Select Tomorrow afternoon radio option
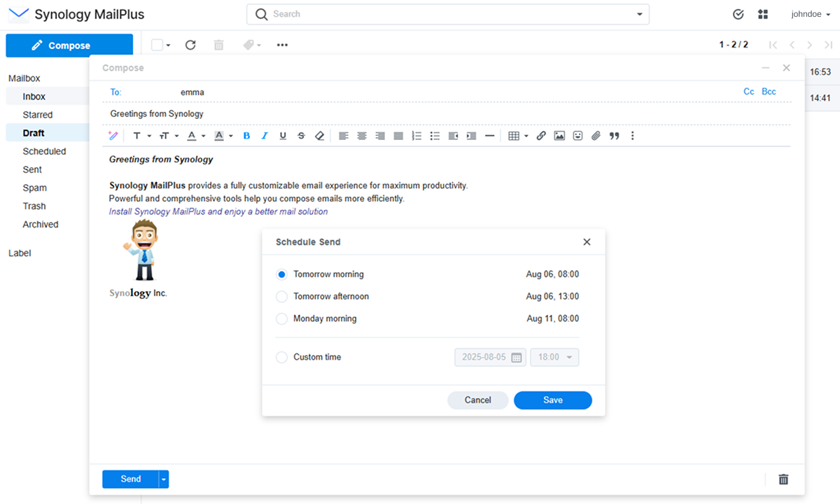This screenshot has width=840, height=504. click(282, 297)
